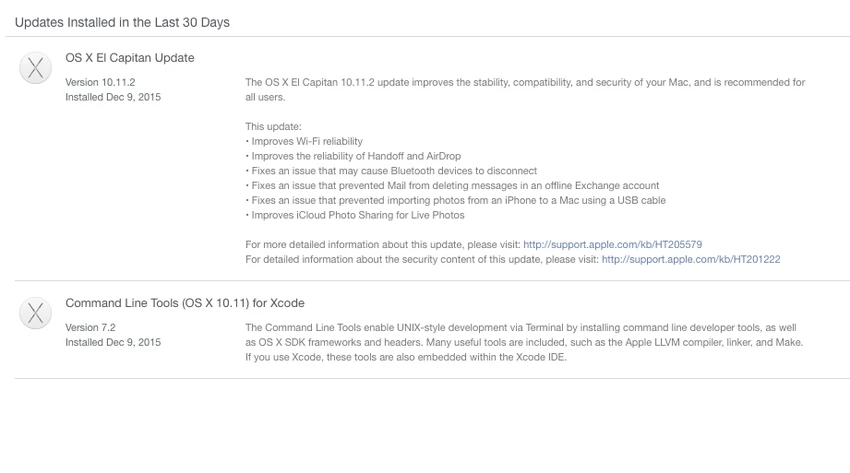Click the Improves Wi-Fi reliability bullet
850x473 pixels.
304,141
